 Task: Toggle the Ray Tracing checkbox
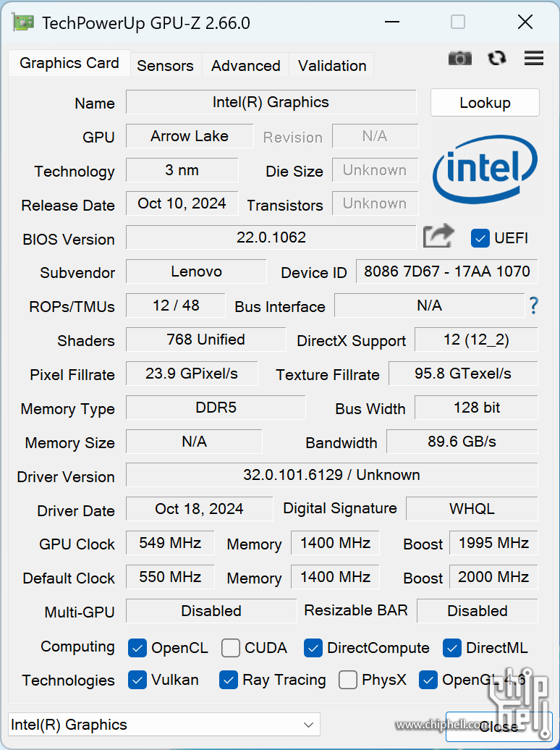(x=229, y=680)
